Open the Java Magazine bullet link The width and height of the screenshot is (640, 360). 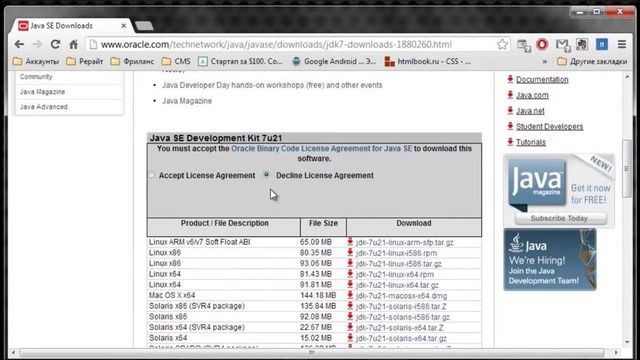pyautogui.click(x=187, y=101)
